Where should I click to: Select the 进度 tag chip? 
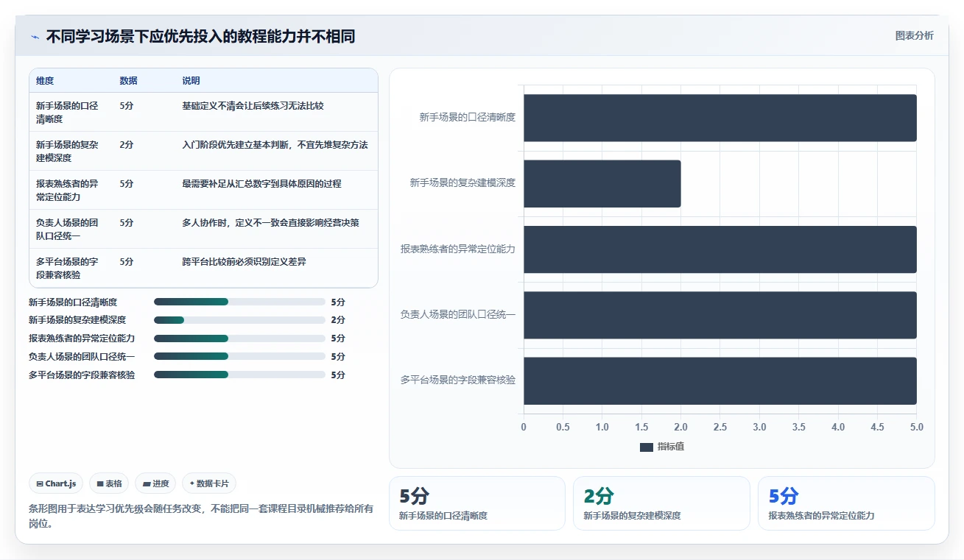click(x=155, y=483)
